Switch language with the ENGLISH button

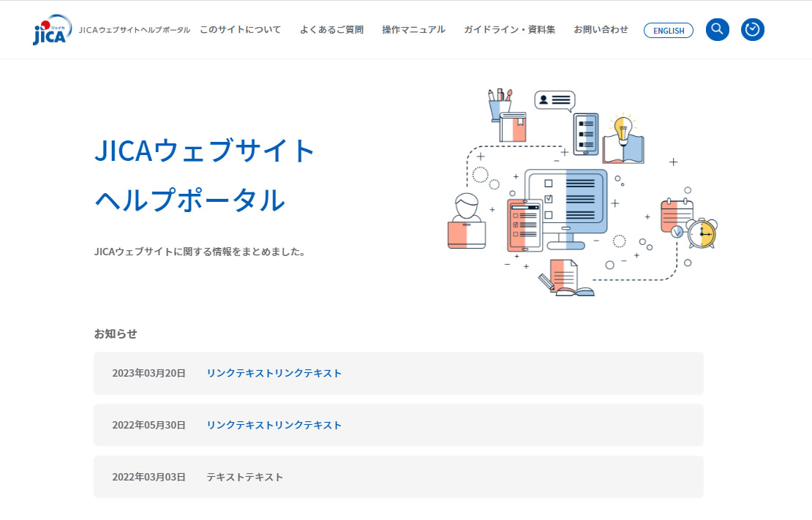(x=669, y=31)
